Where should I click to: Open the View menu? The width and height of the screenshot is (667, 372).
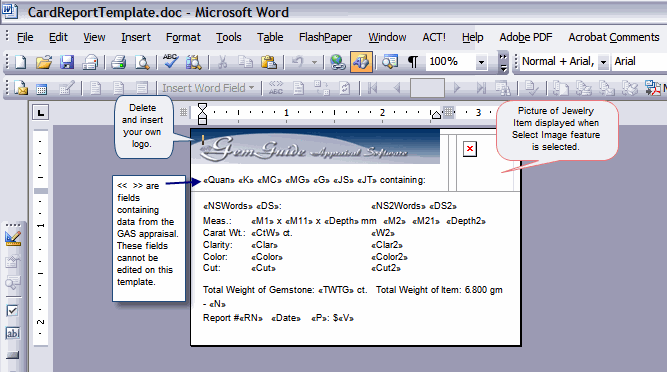pos(94,37)
